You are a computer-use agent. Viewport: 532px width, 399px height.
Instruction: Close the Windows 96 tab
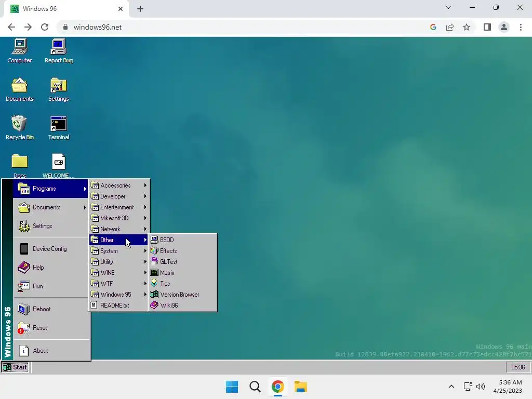[121, 9]
